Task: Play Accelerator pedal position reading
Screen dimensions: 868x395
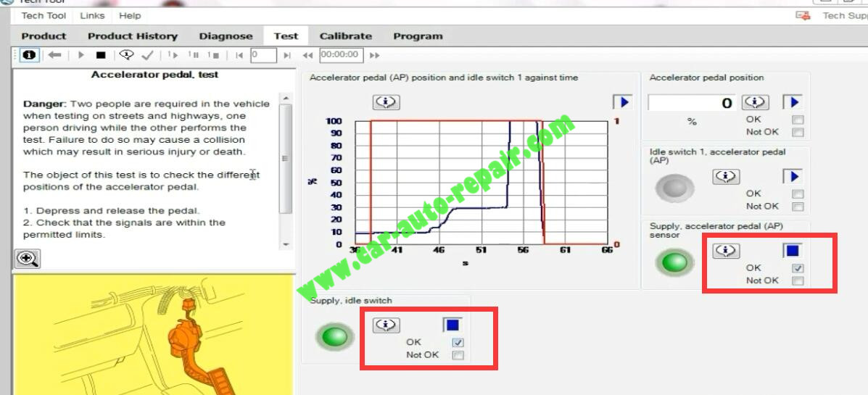Action: (x=793, y=102)
